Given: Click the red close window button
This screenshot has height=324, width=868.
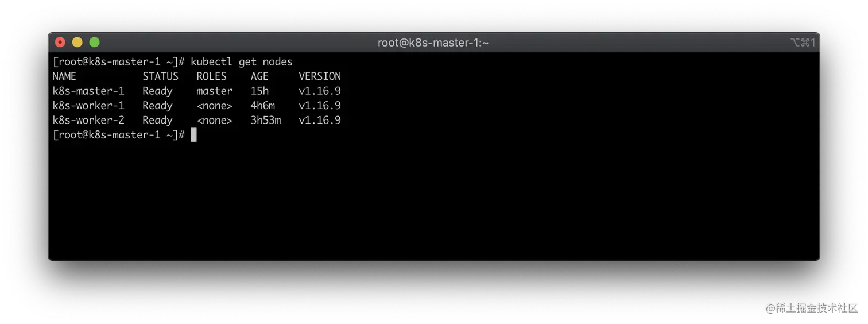Looking at the screenshot, I should pyautogui.click(x=60, y=43).
